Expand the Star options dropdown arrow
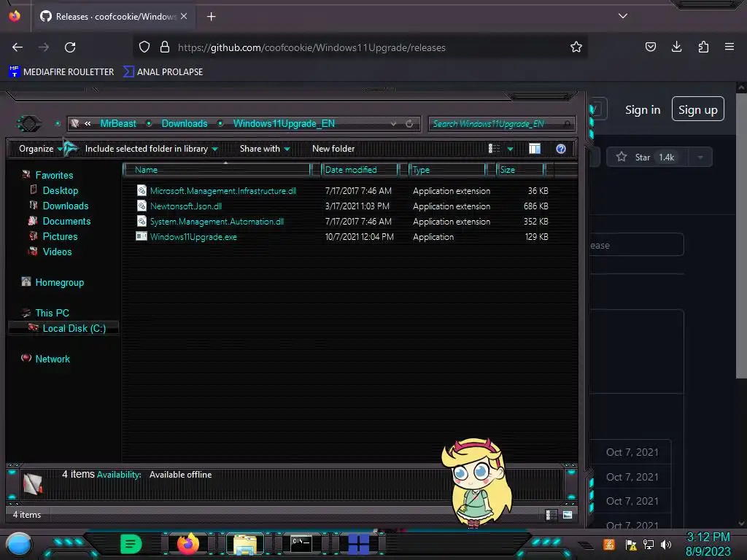Image resolution: width=747 pixels, height=560 pixels. click(x=700, y=157)
